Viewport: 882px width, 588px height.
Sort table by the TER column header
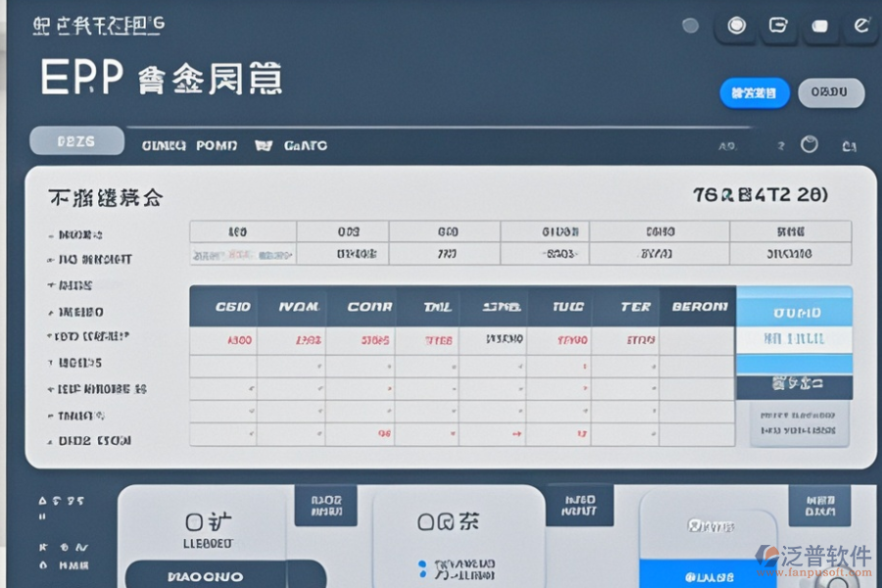click(635, 307)
